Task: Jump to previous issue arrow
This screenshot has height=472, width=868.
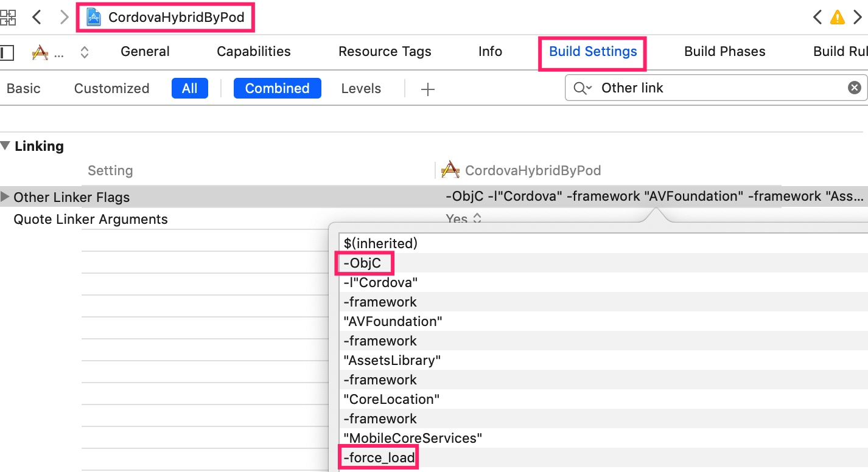Action: point(817,17)
